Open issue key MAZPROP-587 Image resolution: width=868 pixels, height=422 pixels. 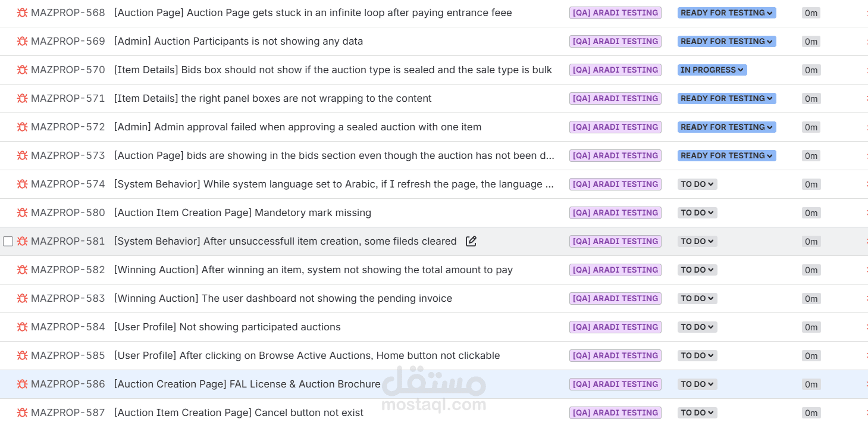[x=68, y=412]
